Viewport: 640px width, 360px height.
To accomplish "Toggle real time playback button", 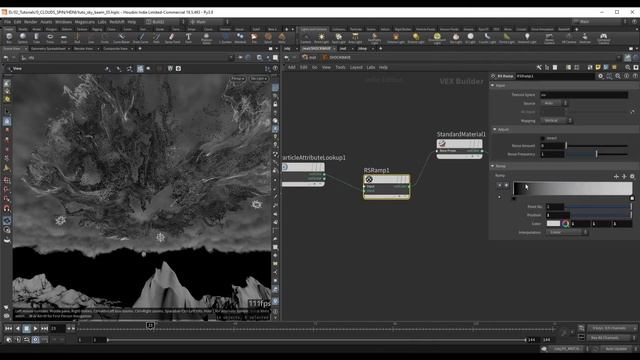I will (x=36, y=340).
